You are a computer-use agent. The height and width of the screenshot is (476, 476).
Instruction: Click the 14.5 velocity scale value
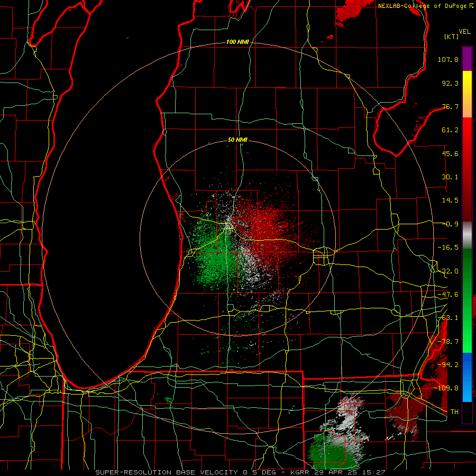(x=450, y=200)
